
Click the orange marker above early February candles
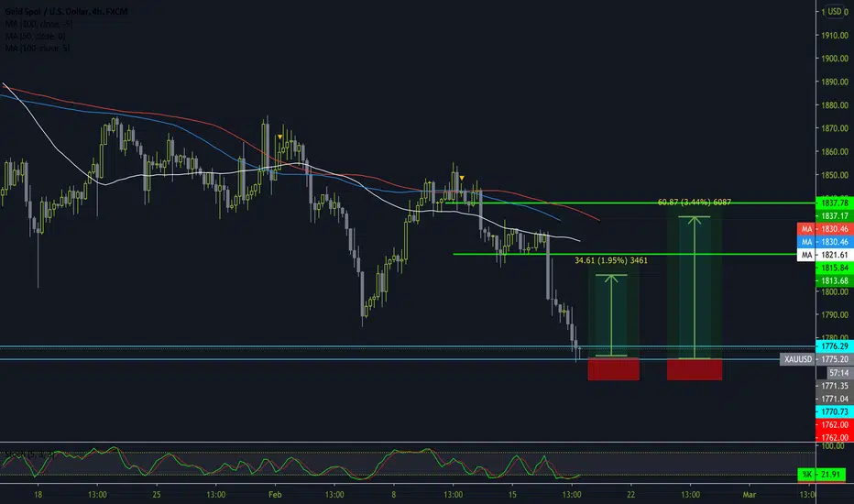pyautogui.click(x=280, y=137)
